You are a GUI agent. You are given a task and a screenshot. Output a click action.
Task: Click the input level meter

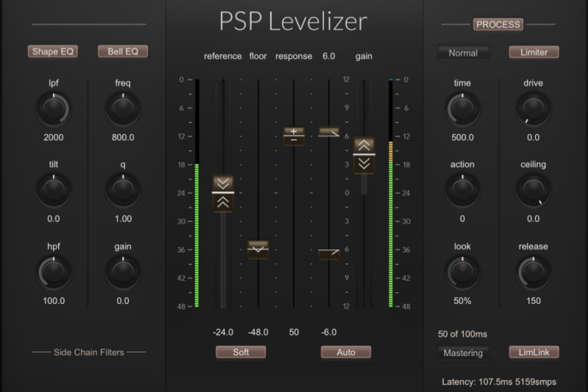coord(196,193)
